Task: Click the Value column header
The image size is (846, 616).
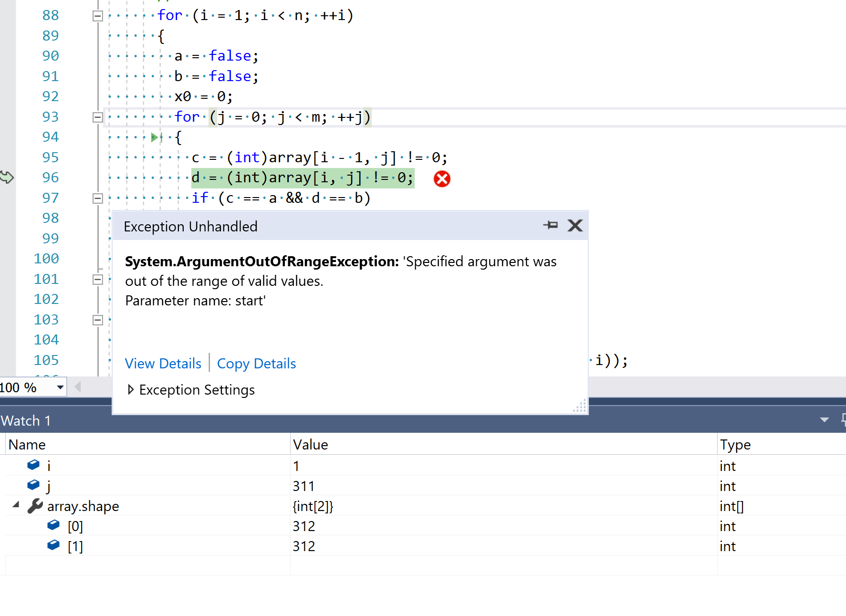Action: pyautogui.click(x=504, y=445)
